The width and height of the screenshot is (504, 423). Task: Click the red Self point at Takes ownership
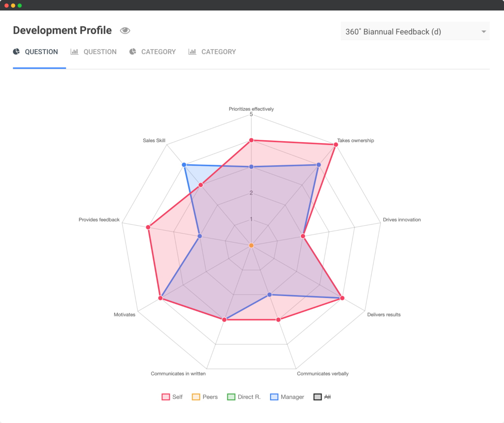click(336, 145)
